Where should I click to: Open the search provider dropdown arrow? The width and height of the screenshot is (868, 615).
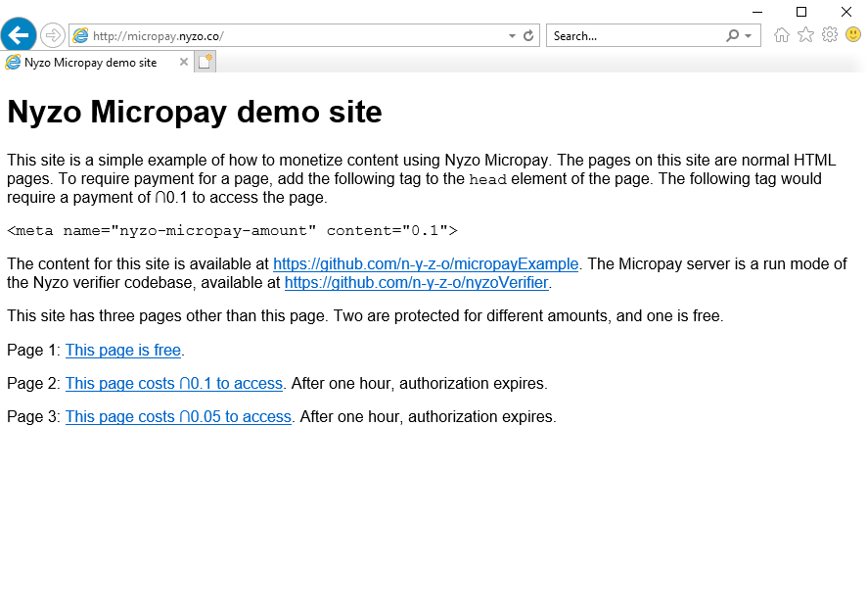[x=748, y=36]
